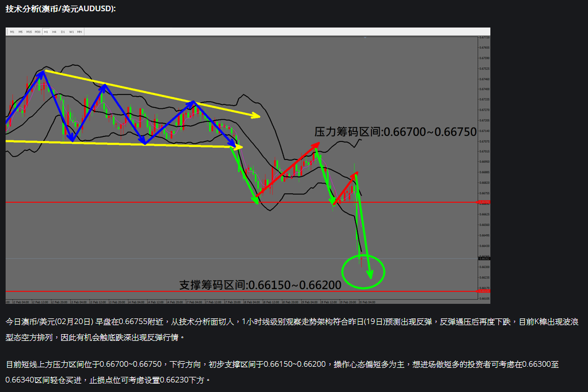Click the 0.66105 price axis label
This screenshot has height=392, width=588.
coord(485,299)
